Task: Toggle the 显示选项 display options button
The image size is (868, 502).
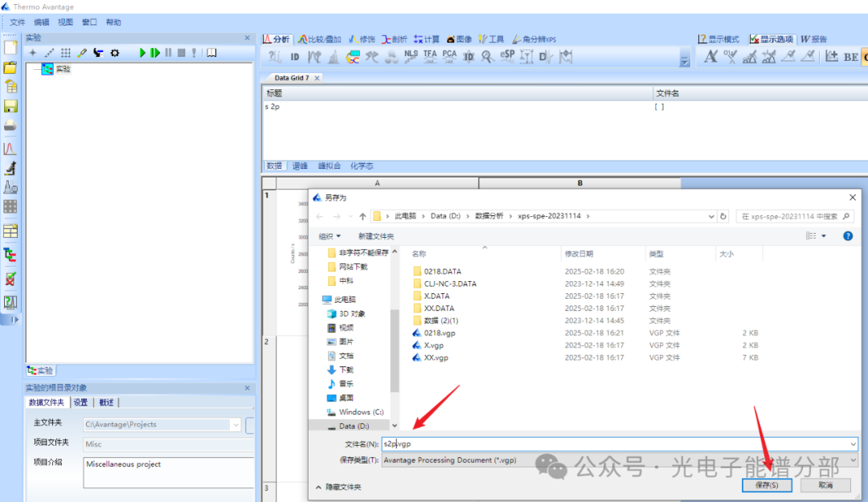Action: click(772, 39)
